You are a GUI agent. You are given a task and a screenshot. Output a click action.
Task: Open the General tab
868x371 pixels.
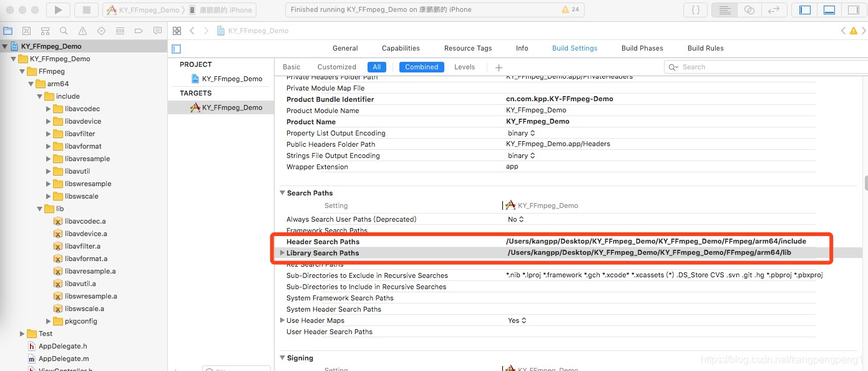(x=345, y=48)
